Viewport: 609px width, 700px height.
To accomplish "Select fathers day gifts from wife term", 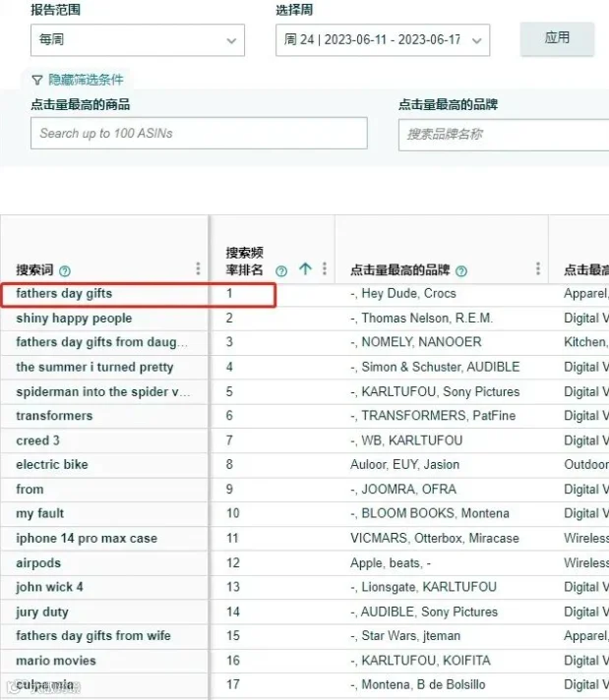I will coord(93,636).
